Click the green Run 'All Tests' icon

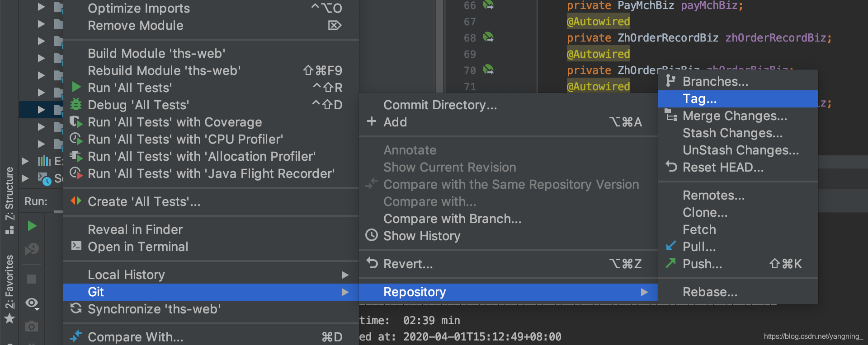pos(76,87)
